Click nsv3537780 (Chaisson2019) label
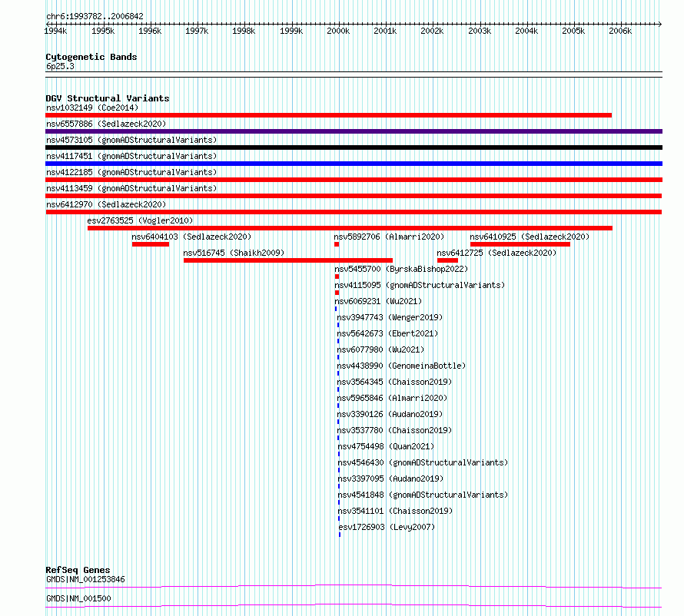684x616 pixels. [394, 430]
